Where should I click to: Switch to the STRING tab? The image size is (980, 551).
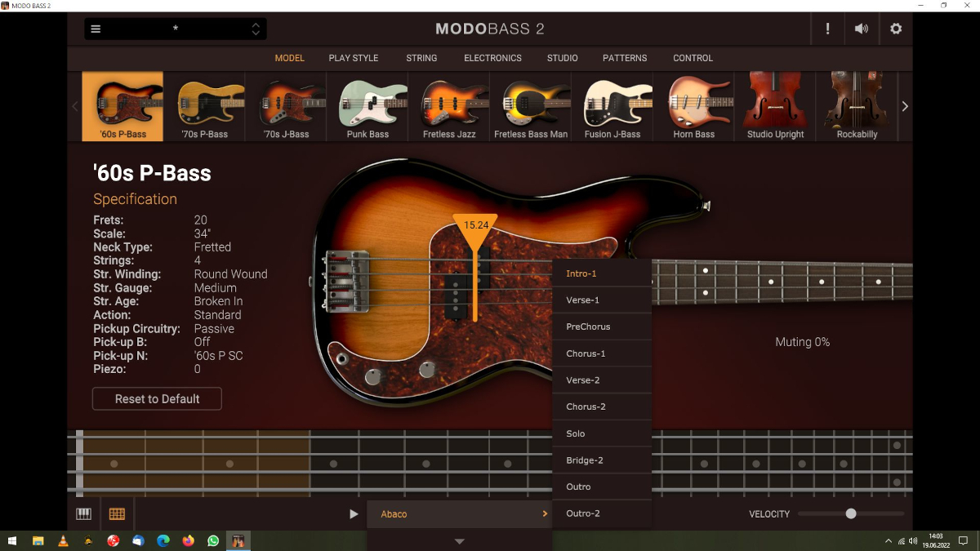[x=421, y=58]
